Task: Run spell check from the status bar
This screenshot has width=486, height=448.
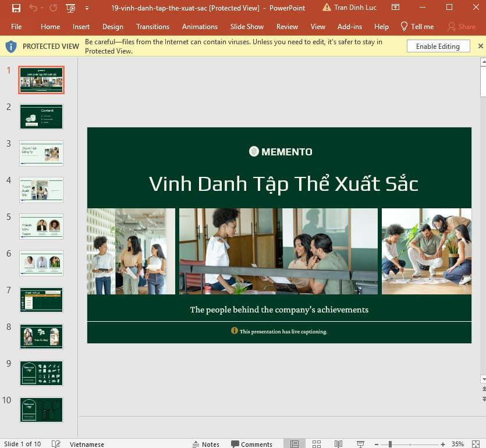Action: tap(55, 443)
